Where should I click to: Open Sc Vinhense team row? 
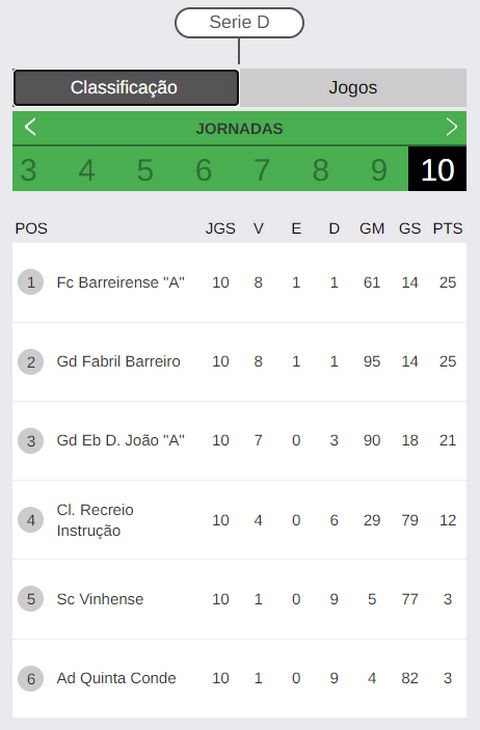[239, 599]
